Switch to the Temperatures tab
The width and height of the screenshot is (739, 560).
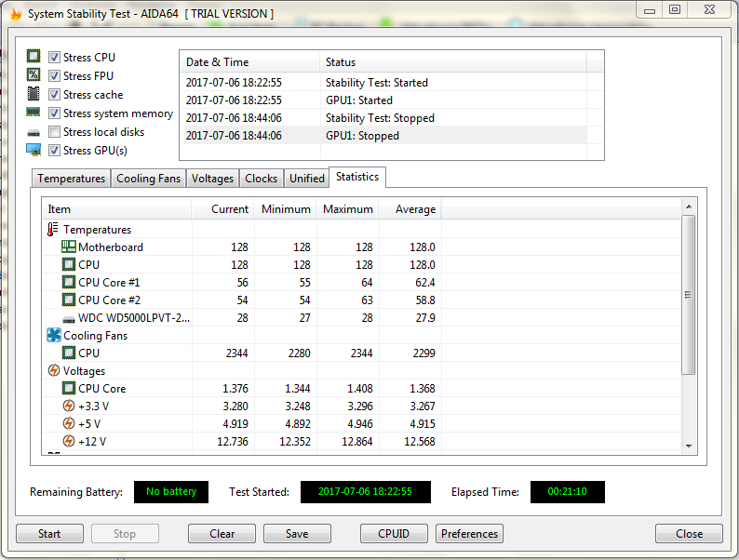point(71,179)
